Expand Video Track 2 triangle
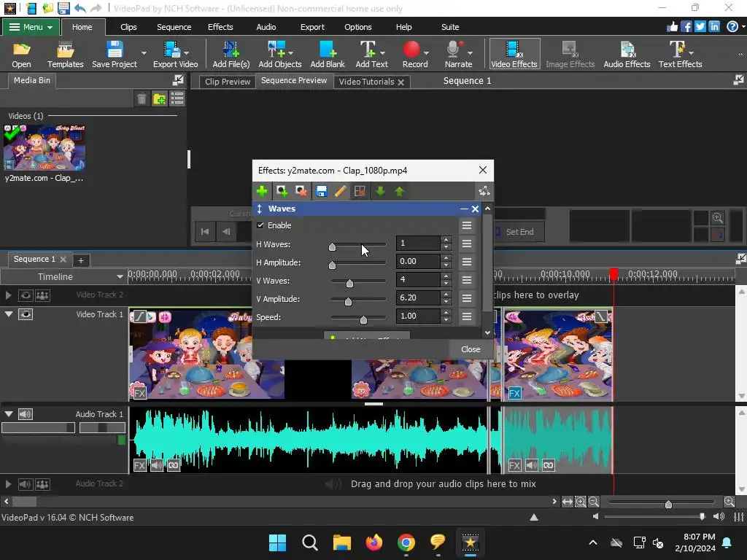 (8, 295)
